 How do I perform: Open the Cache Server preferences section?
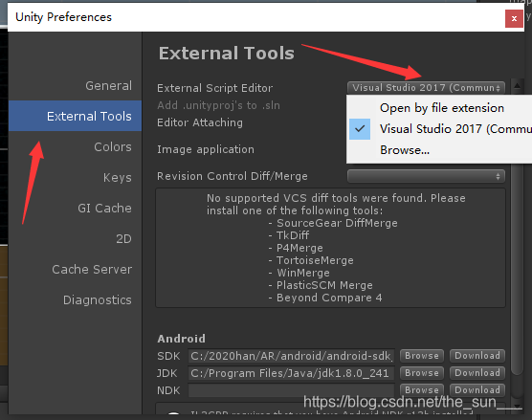pyautogui.click(x=92, y=270)
